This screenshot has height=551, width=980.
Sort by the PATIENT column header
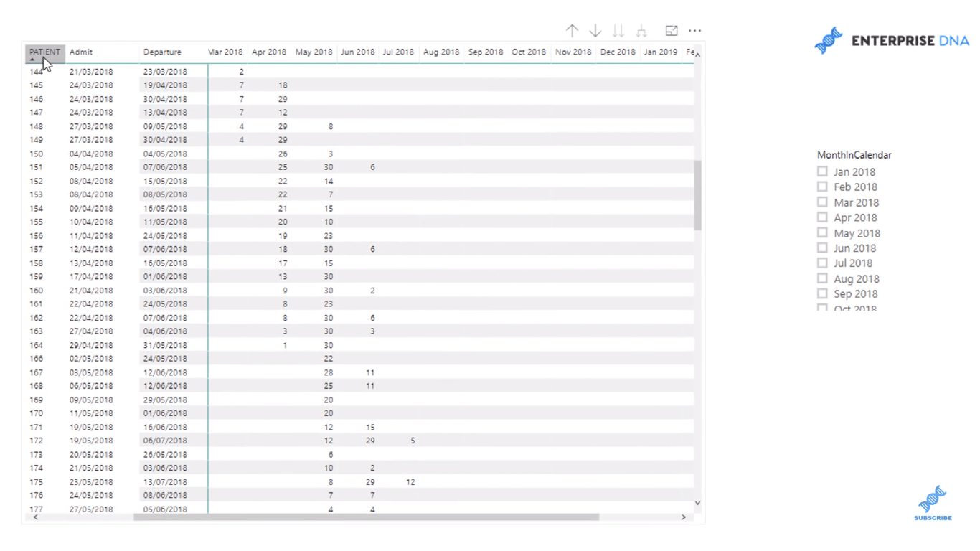[44, 52]
